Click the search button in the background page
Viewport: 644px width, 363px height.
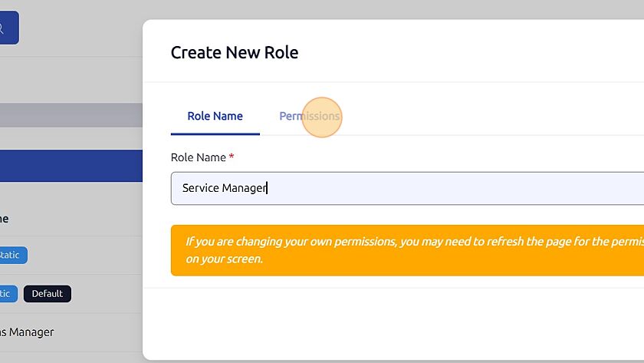[8, 28]
